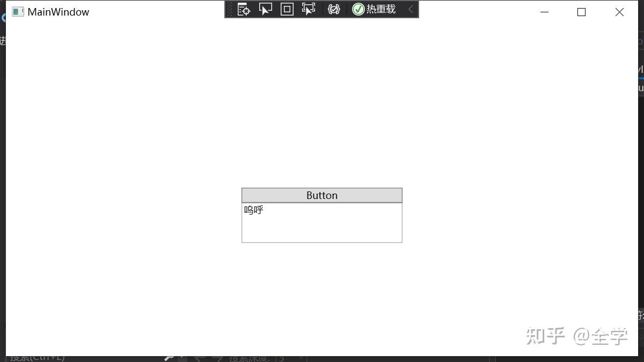Screen dimensions: 644x362
Task: Toggle track focused element in running app
Action: click(309, 9)
